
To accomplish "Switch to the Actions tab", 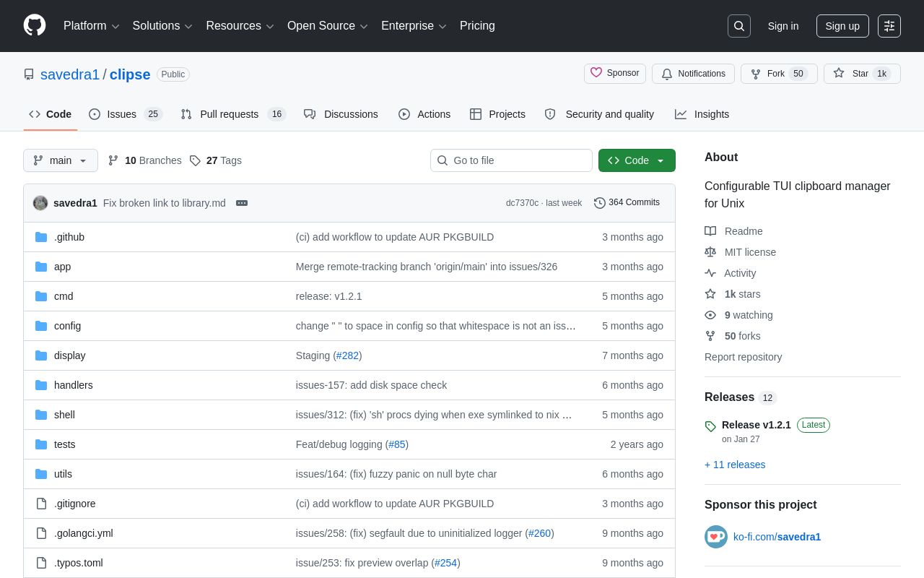I will point(424,114).
